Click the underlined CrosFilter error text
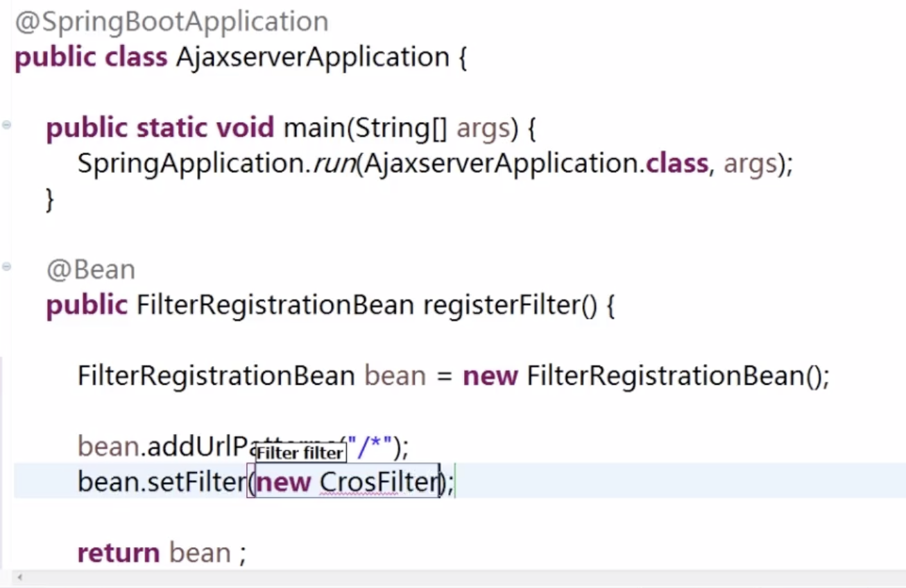 [x=379, y=482]
